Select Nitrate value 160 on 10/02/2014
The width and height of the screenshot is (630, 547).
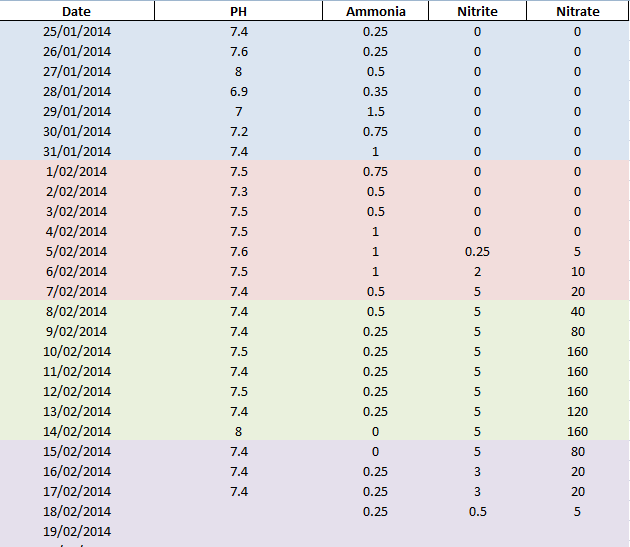click(x=578, y=351)
